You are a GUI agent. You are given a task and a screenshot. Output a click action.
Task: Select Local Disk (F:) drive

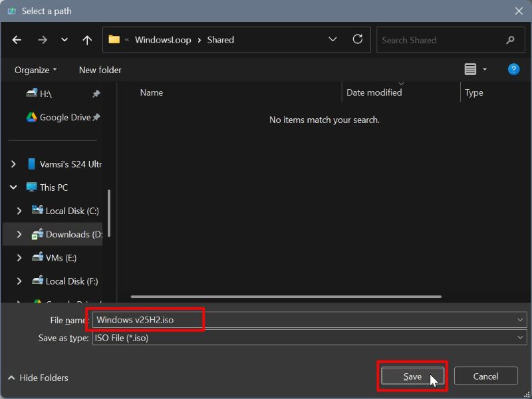[x=72, y=281]
